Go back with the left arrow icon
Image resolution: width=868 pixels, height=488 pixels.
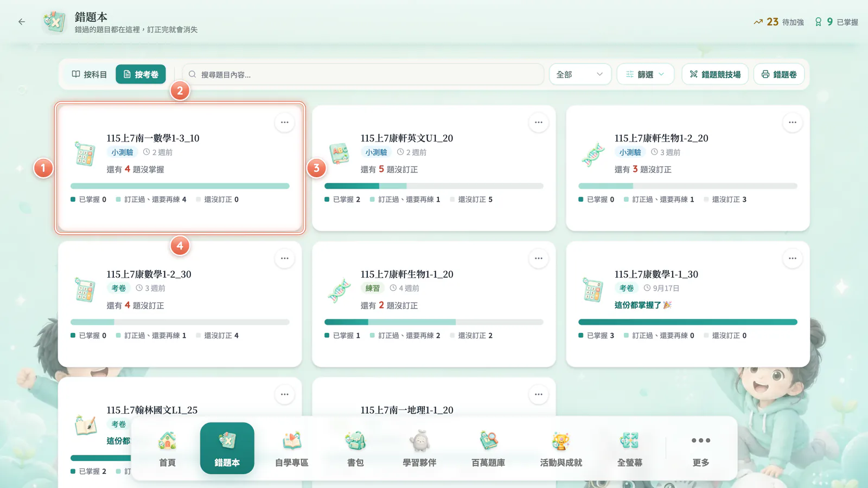(x=22, y=22)
